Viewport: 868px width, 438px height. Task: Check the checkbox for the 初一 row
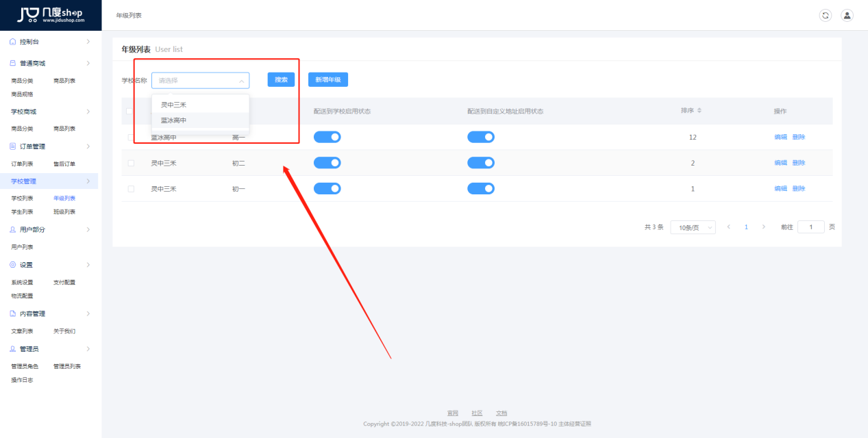pyautogui.click(x=131, y=189)
